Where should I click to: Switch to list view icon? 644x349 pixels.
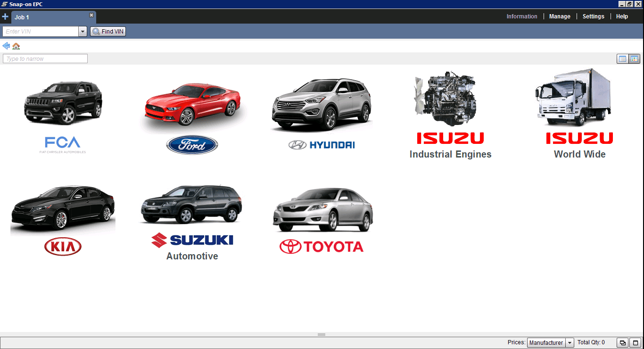pos(622,59)
